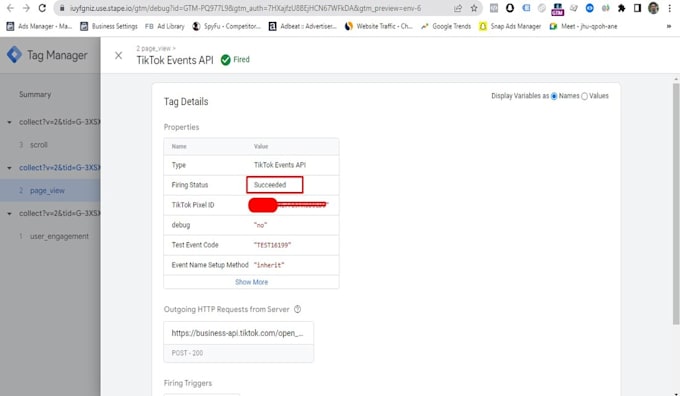Collapse second collect request group arrow

[x=9, y=168]
